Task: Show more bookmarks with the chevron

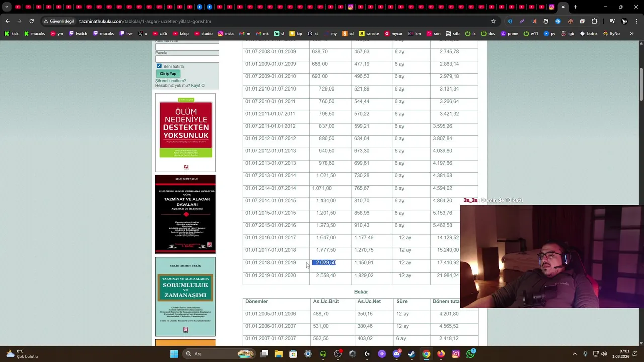Action: coord(633,34)
